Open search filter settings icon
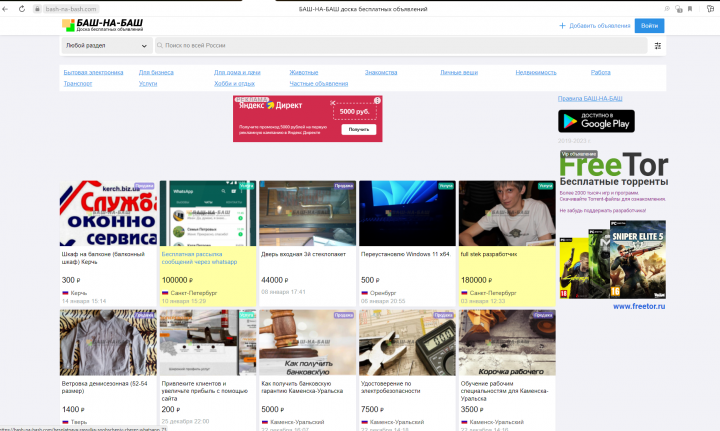This screenshot has height=431, width=720. pyautogui.click(x=658, y=45)
